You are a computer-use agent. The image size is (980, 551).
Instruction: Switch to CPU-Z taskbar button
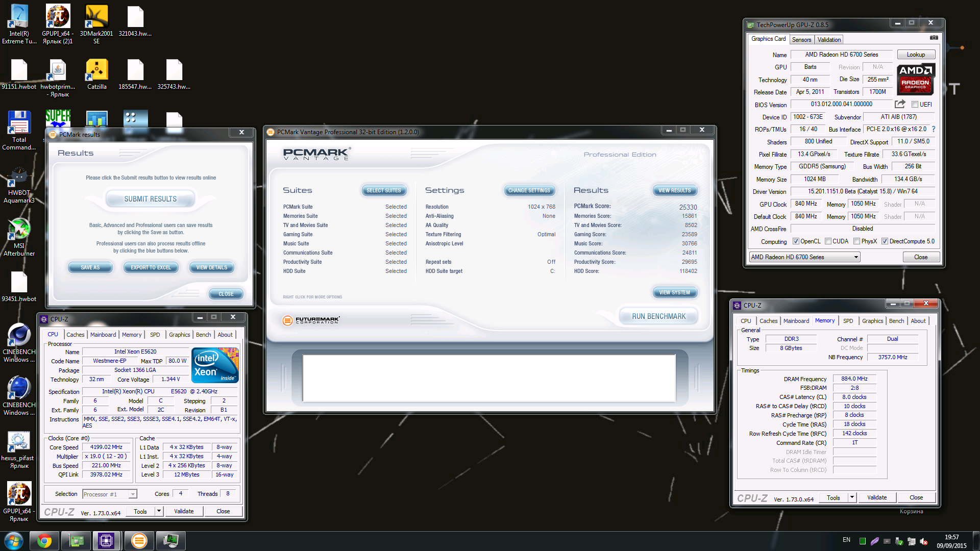[106, 540]
